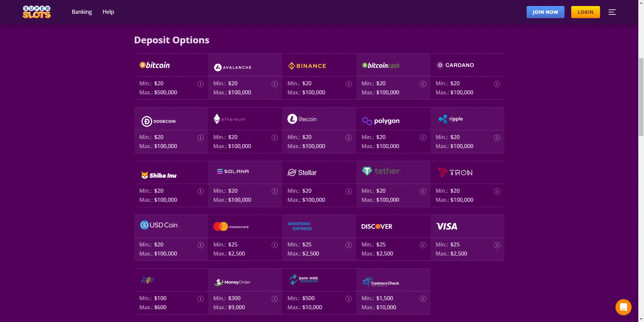The width and height of the screenshot is (644, 322).
Task: Open info icon for Person to Person limits
Action: tap(201, 299)
